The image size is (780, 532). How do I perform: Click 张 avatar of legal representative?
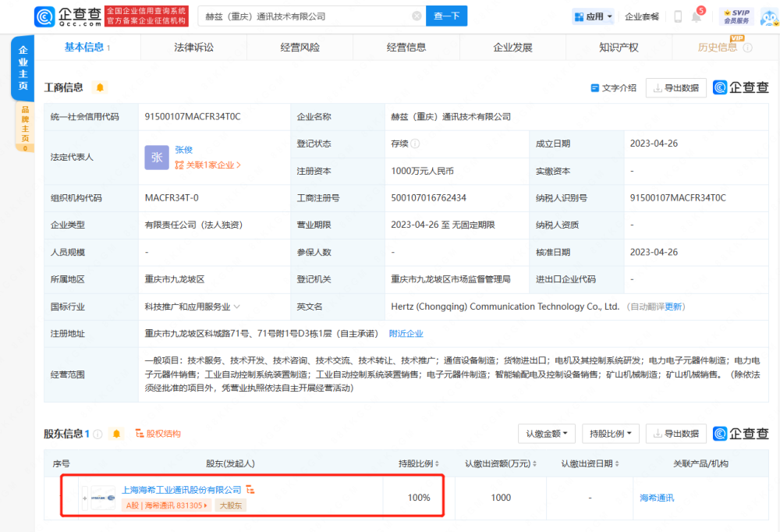pos(157,158)
